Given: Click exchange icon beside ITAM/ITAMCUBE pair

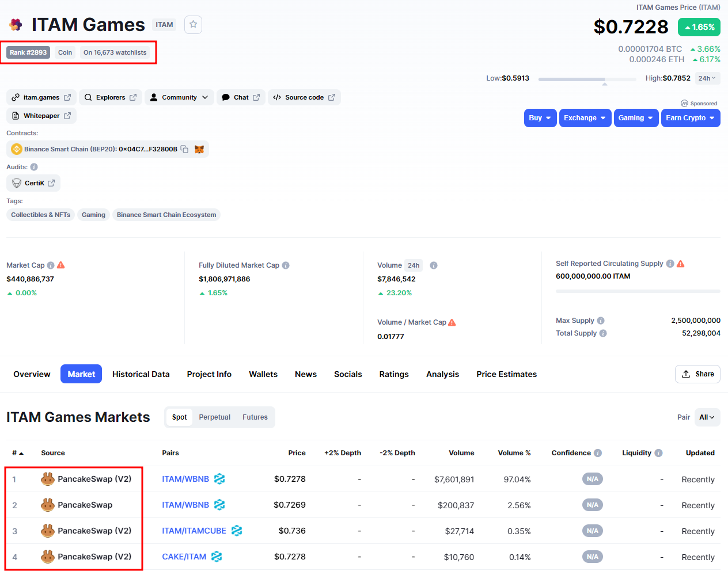Looking at the screenshot, I should (x=237, y=531).
